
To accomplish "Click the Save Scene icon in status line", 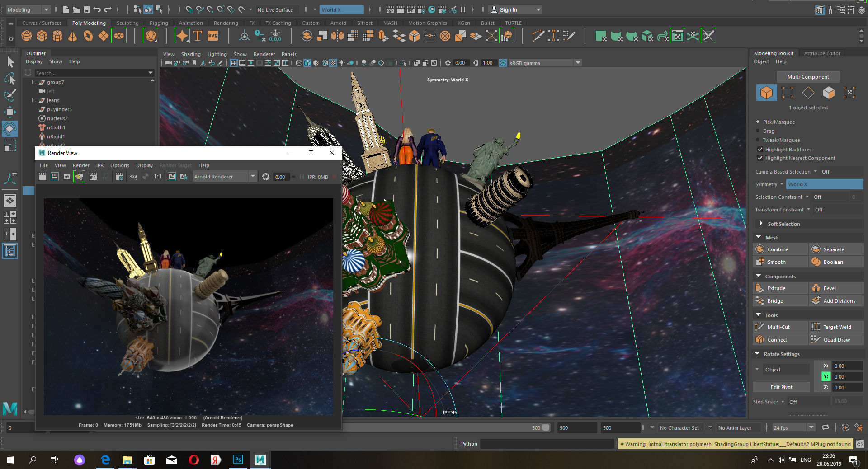I will [x=86, y=9].
